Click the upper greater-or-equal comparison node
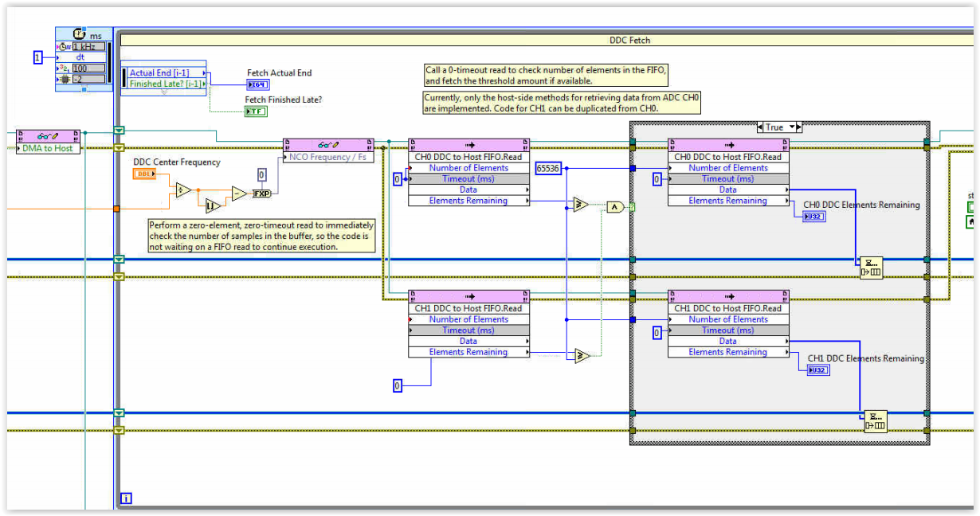This screenshot has width=980, height=516. 581,205
